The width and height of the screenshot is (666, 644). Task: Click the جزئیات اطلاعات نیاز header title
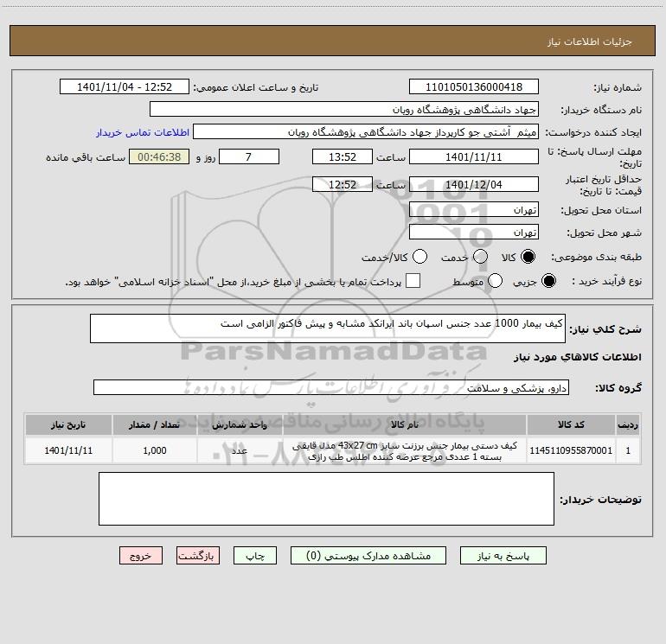589,41
